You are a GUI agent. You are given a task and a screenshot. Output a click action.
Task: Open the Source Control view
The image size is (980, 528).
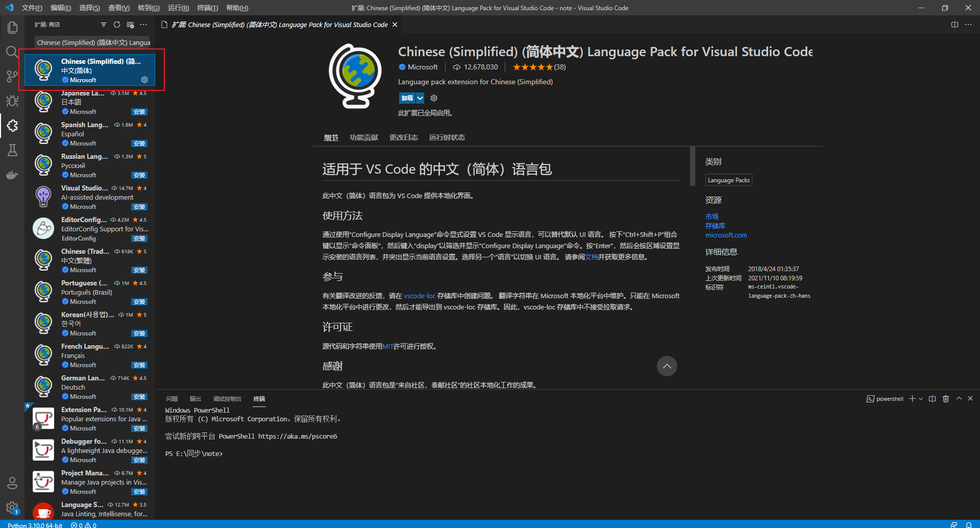[12, 76]
